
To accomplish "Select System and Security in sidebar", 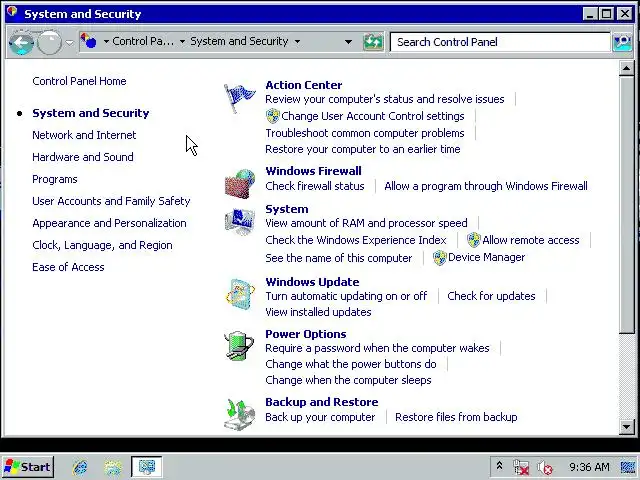I will pyautogui.click(x=91, y=113).
